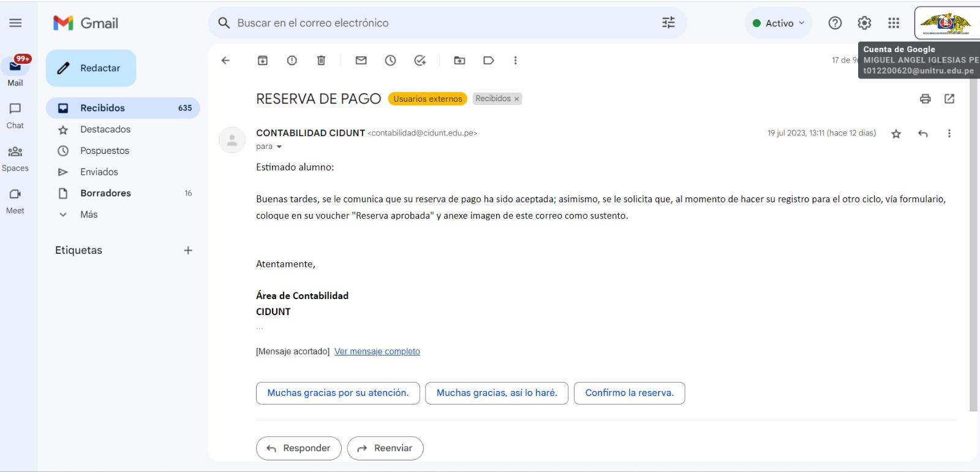Remove the Recibidos label from email

[516, 99]
